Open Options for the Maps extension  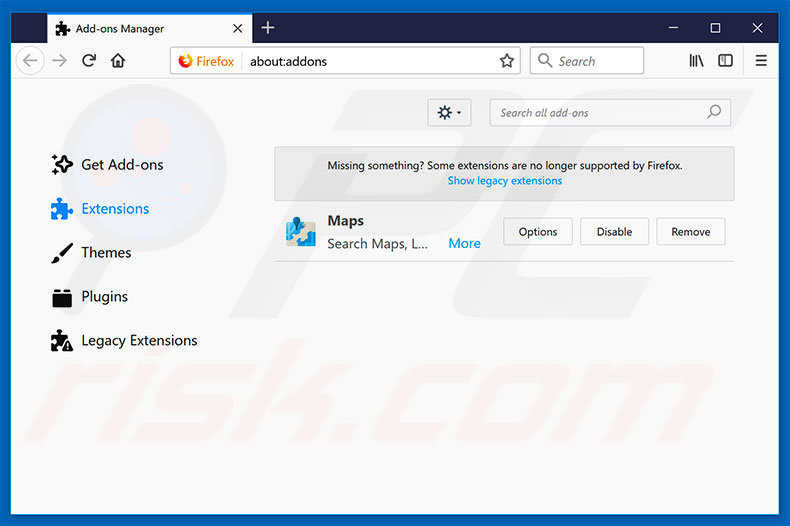[x=537, y=232]
